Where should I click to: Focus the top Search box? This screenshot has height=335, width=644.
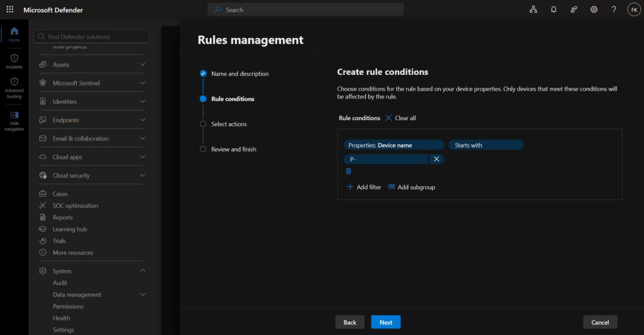305,9
